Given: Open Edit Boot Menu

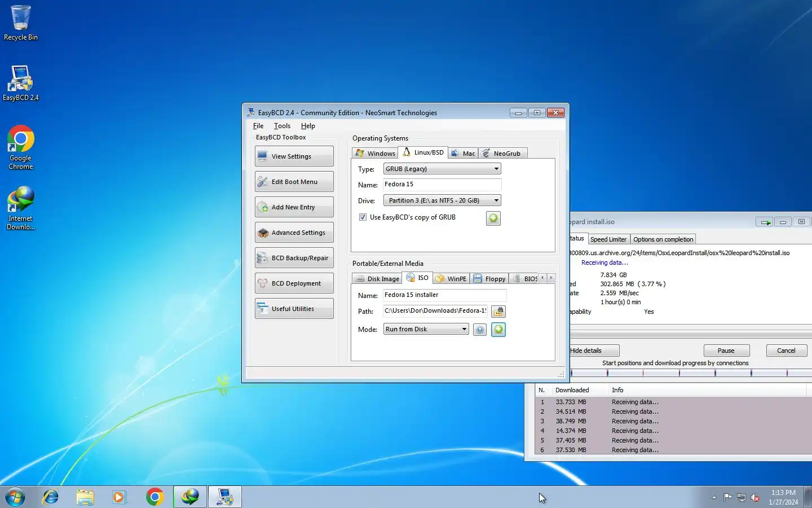Looking at the screenshot, I should (x=294, y=182).
